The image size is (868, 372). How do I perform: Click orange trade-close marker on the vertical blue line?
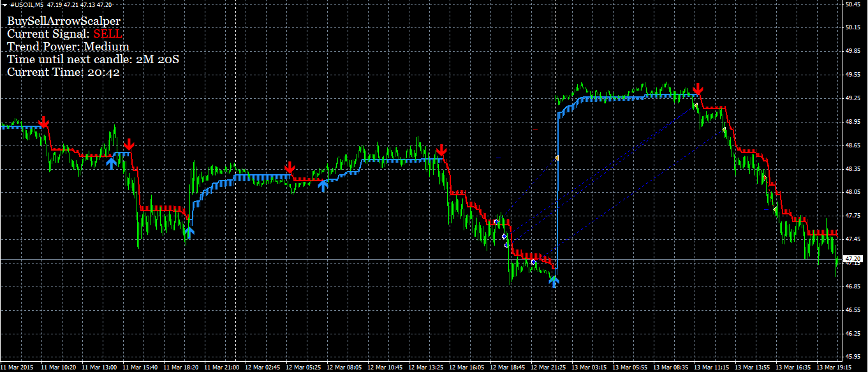click(x=557, y=158)
